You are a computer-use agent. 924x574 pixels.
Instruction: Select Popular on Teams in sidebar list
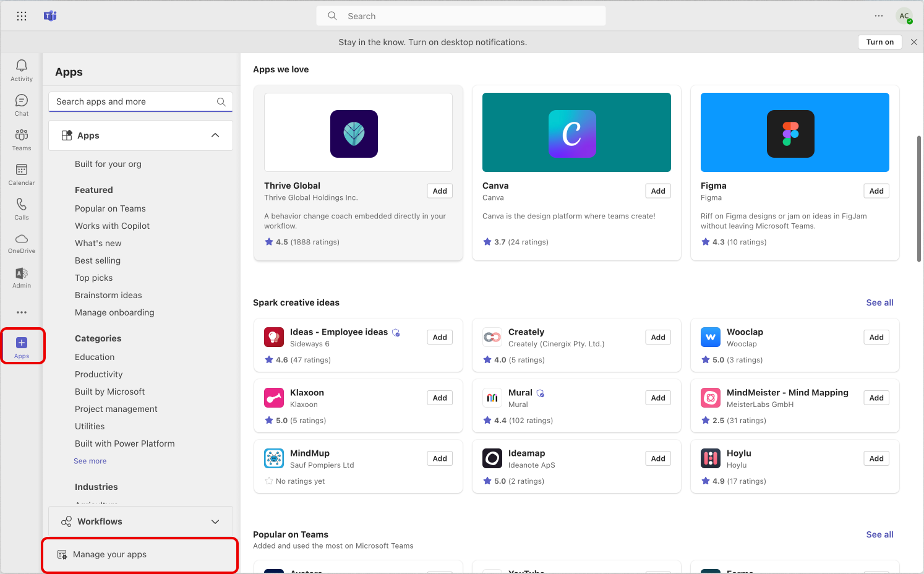coord(110,208)
